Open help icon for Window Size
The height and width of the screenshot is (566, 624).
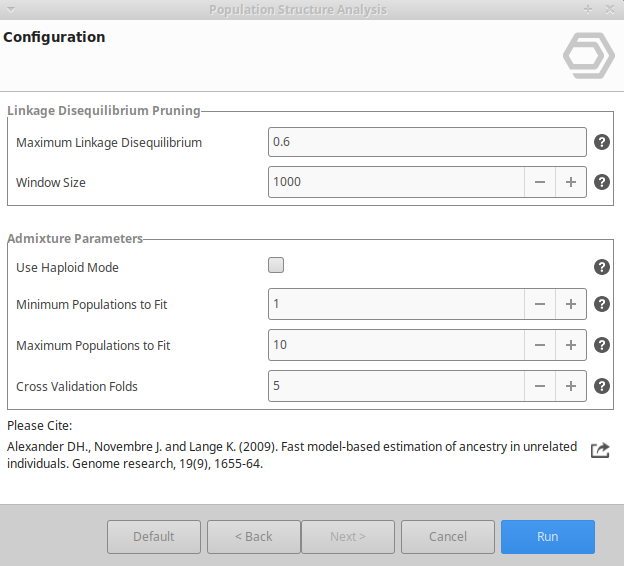pyautogui.click(x=602, y=182)
